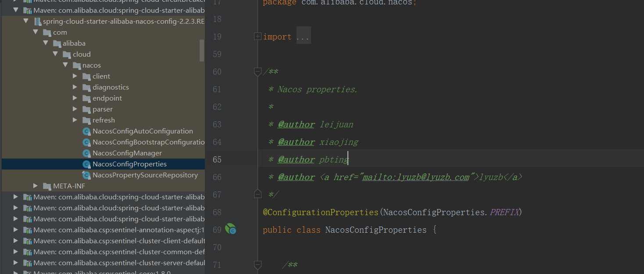The image size is (644, 274).
Task: Select the diagnostics package row
Action: [103, 87]
